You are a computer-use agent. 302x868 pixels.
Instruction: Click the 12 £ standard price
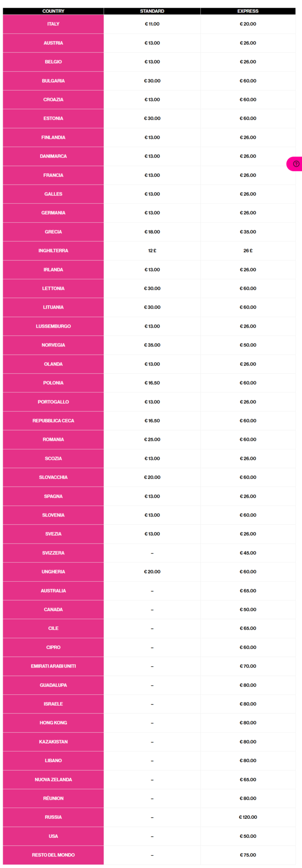click(152, 251)
